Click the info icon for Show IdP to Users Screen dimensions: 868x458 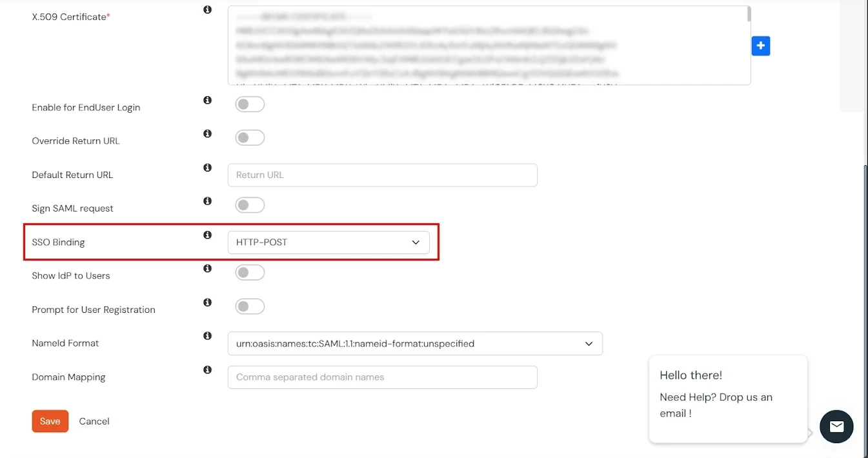point(207,268)
